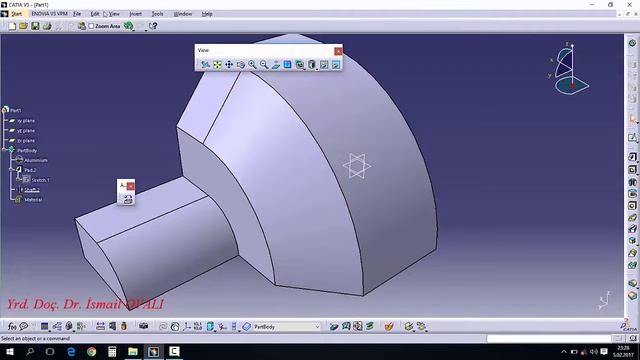Open the Start menu in CATIA
The image size is (640, 360).
(16, 14)
